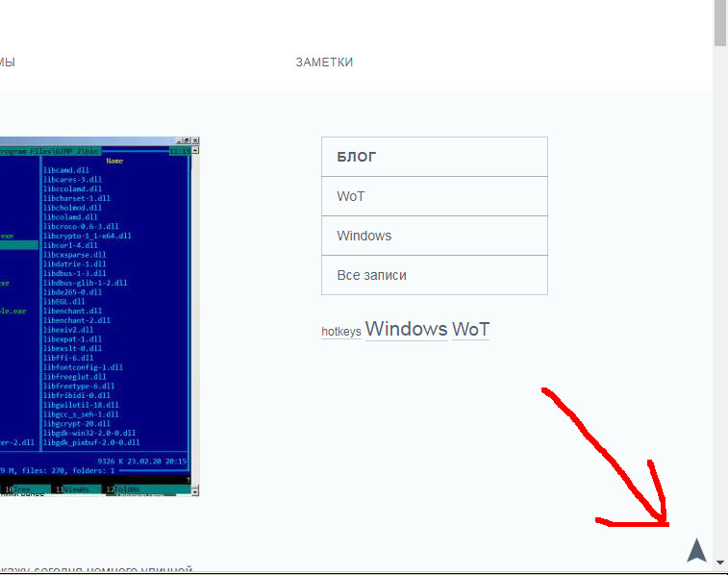Select the WoT tag in the tag cloud
The image size is (728, 575).
tap(470, 330)
